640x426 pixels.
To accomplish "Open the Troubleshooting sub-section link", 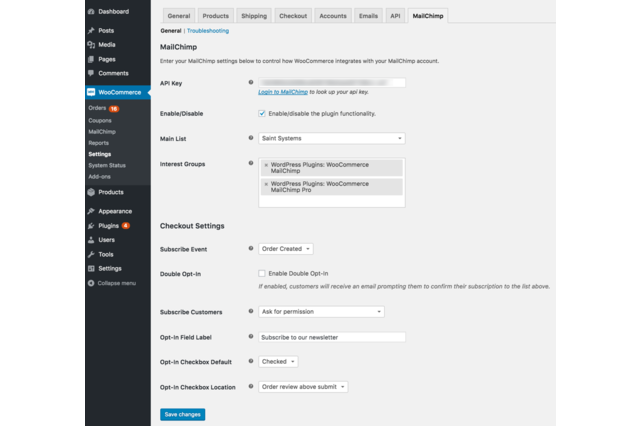I will (208, 31).
